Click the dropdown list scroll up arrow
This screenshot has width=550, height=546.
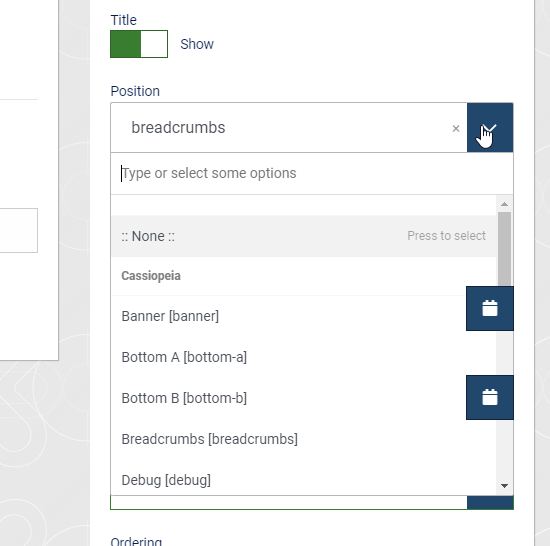click(504, 204)
